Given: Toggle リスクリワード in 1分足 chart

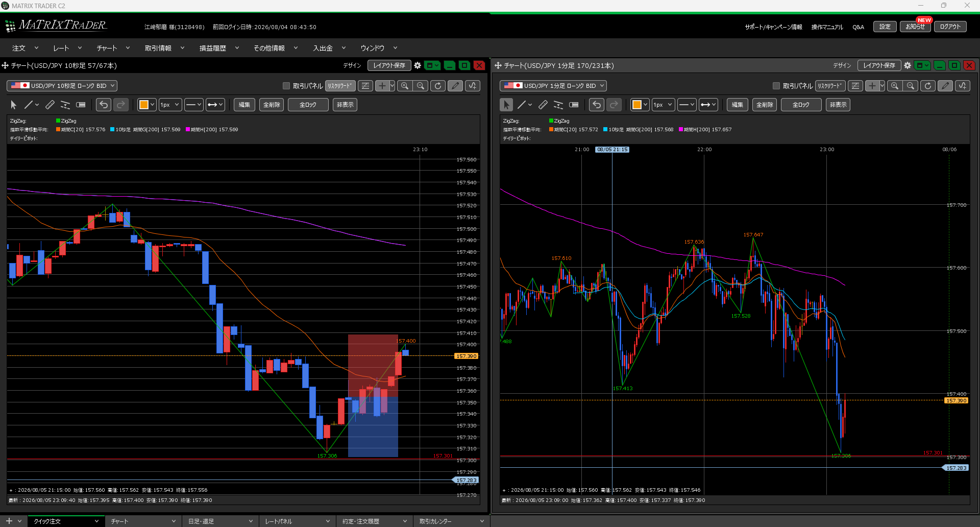Looking at the screenshot, I should click(x=830, y=86).
